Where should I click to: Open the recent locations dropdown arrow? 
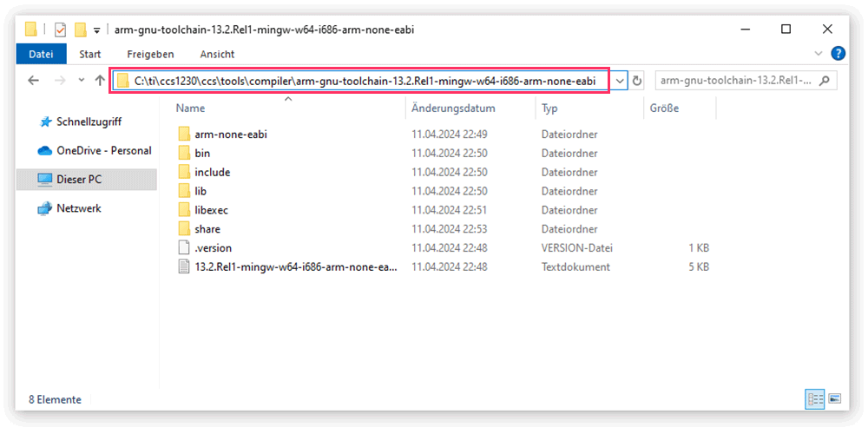[82, 80]
